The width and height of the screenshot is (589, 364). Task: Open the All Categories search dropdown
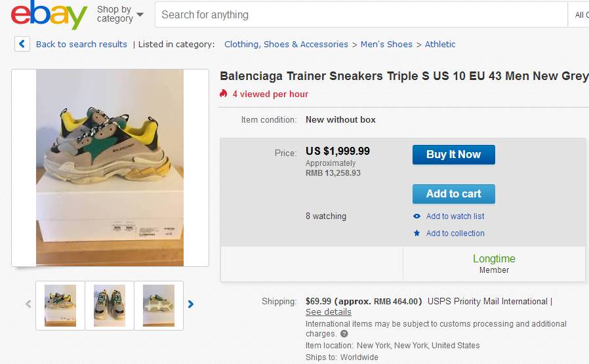(x=581, y=14)
